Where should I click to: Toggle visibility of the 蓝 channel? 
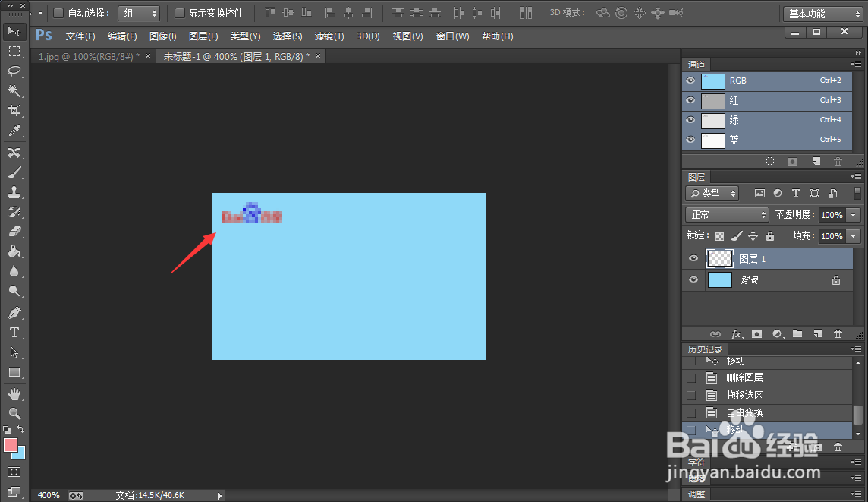(x=690, y=140)
